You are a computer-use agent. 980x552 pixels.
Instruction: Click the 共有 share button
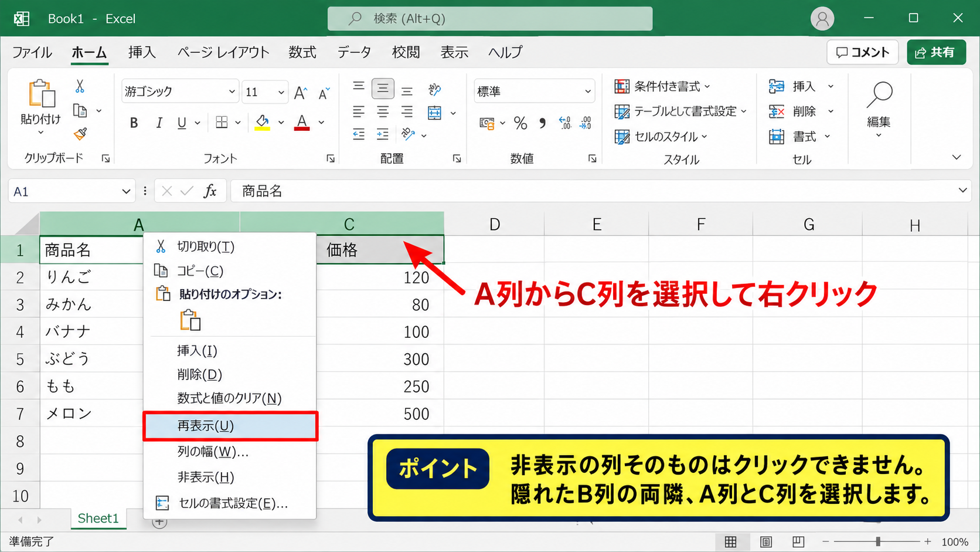pyautogui.click(x=936, y=52)
